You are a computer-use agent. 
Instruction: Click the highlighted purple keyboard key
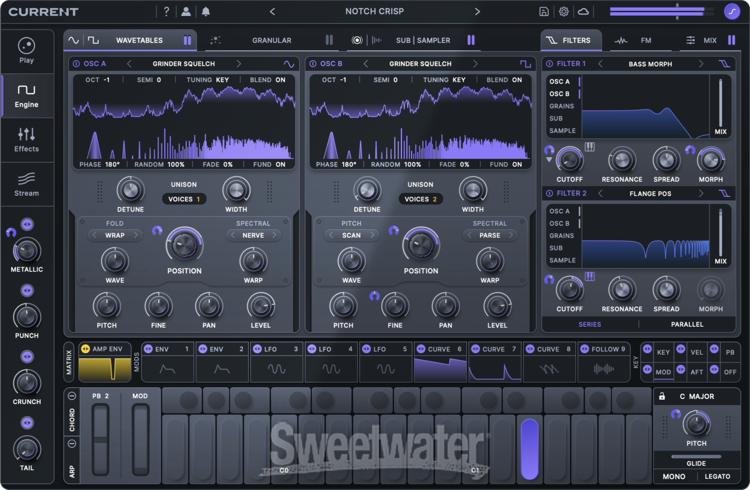[x=529, y=448]
